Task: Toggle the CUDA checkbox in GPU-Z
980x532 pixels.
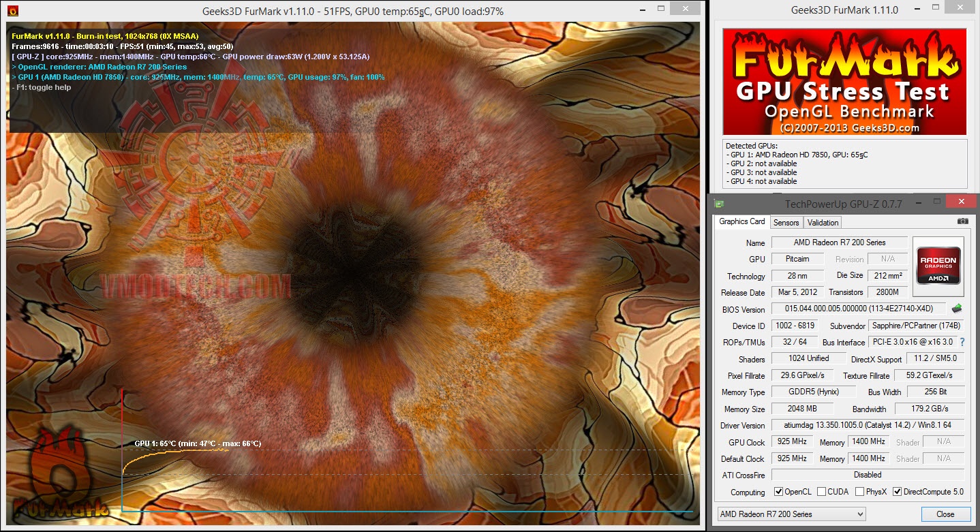Action: (821, 492)
